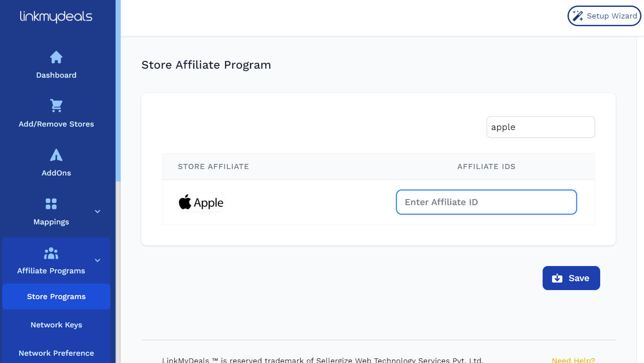Screen dimensions: 644x363
Task: Click the download icon on the Save button
Action: [x=557, y=278]
